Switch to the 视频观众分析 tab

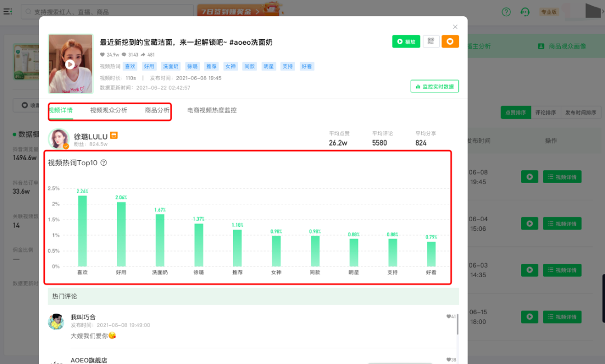tap(109, 110)
